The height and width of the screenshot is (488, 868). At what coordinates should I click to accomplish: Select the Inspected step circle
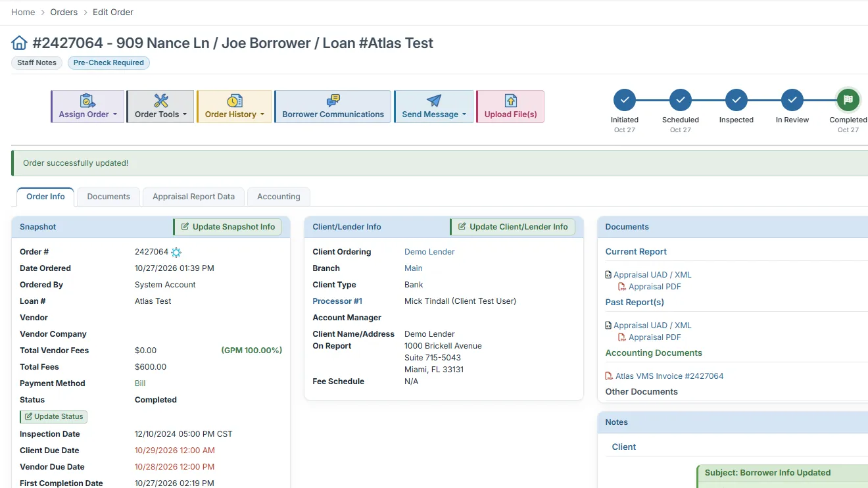pyautogui.click(x=736, y=100)
